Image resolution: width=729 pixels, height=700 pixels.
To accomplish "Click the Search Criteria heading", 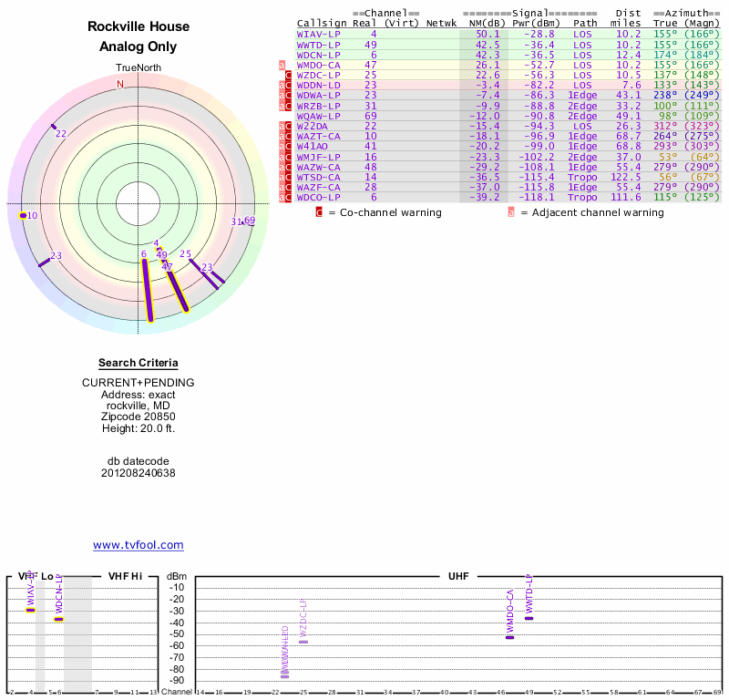I will 139,363.
